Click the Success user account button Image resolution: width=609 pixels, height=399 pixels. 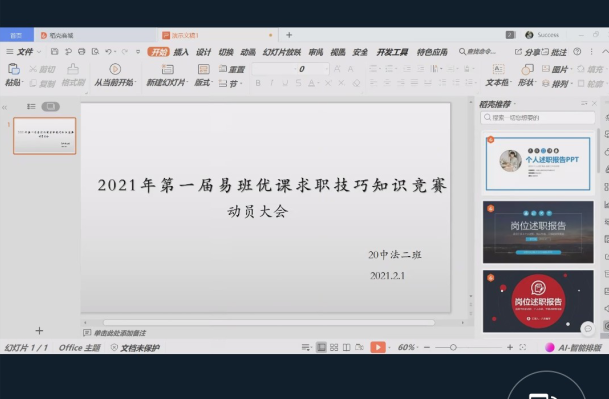[542, 35]
